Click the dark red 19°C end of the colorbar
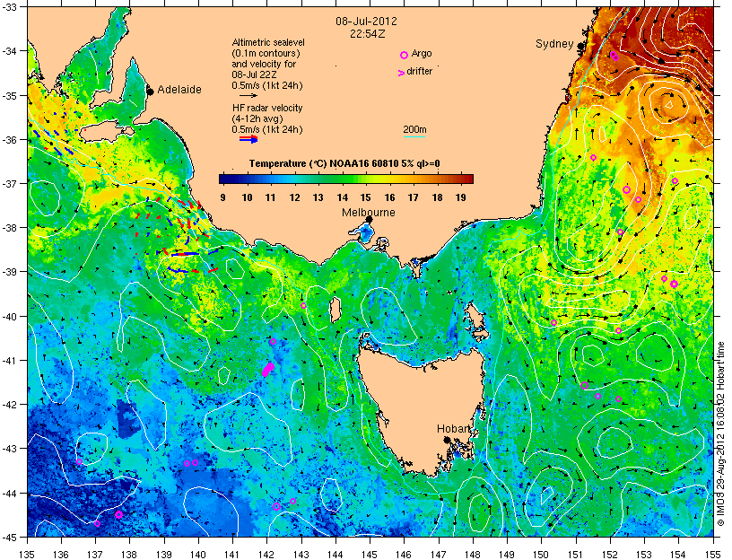 pyautogui.click(x=466, y=179)
